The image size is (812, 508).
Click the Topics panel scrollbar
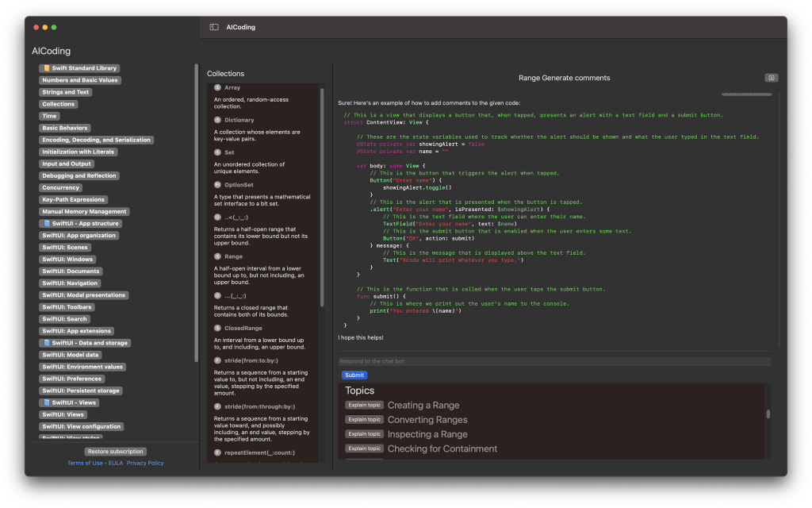768,414
